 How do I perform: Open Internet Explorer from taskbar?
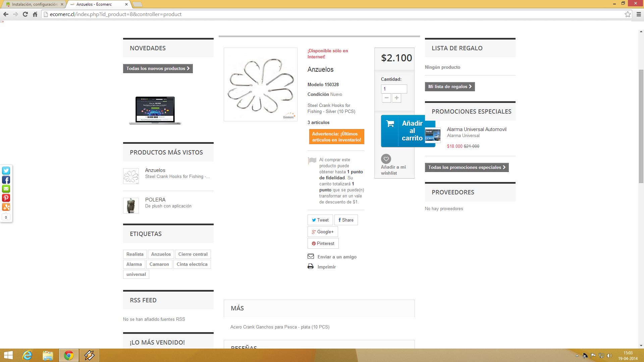pos(27,355)
